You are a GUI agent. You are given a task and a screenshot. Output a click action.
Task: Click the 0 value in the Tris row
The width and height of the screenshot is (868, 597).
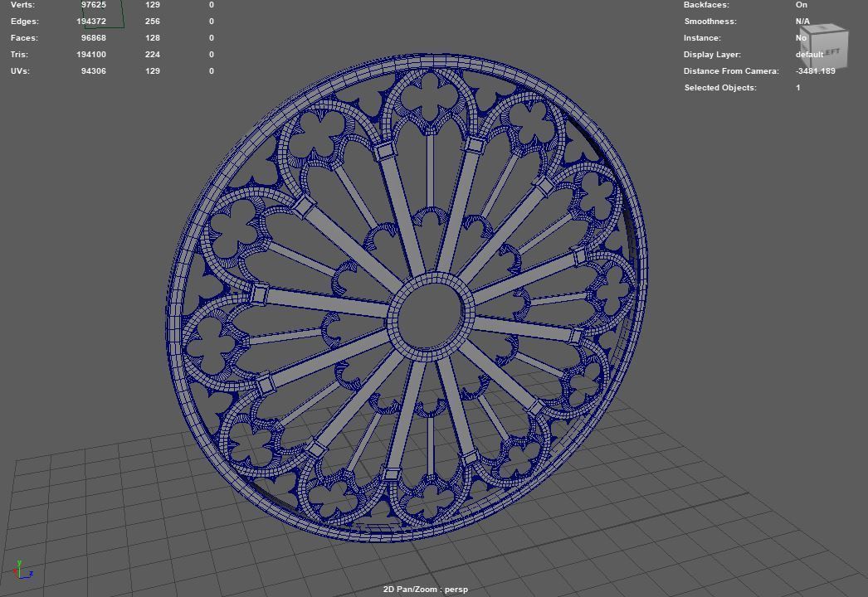[x=212, y=54]
